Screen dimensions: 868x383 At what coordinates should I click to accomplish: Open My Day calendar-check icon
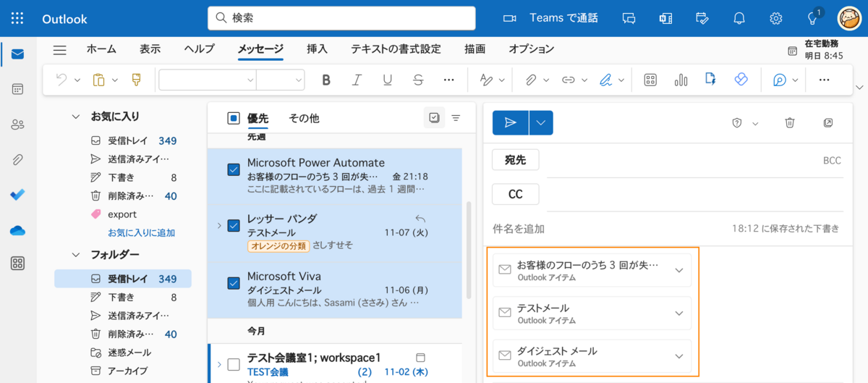click(702, 18)
